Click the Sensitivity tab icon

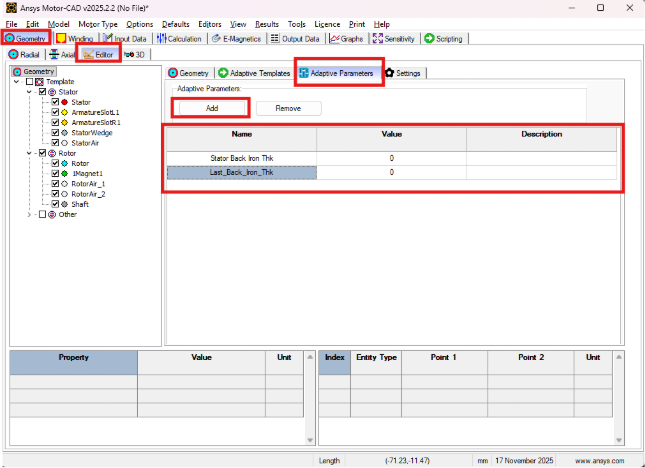tap(377, 38)
